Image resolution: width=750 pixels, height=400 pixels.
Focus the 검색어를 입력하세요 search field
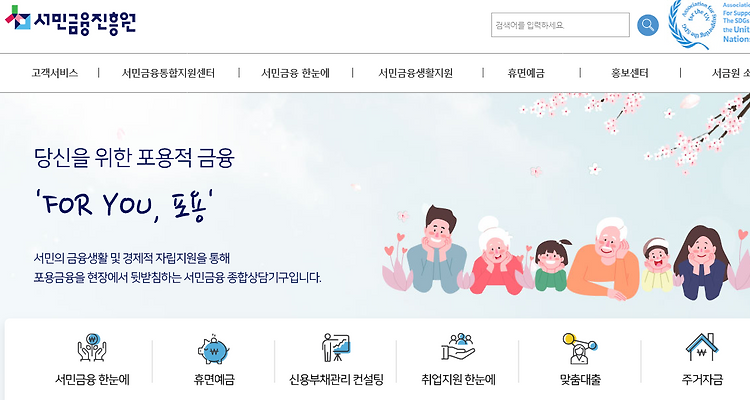tap(560, 25)
